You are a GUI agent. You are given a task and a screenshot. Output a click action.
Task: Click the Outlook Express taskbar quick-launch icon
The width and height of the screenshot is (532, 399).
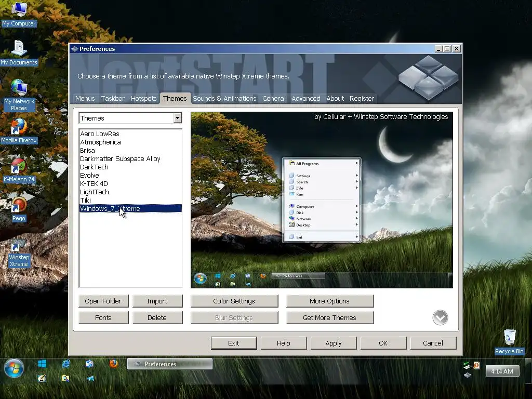[x=89, y=364]
